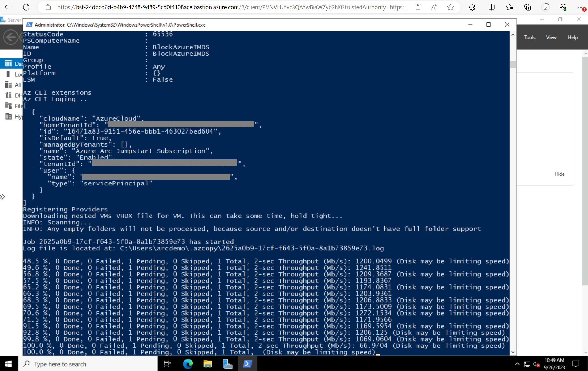This screenshot has width=588, height=371.
Task: Toggle split screen browser icon
Action: 491,7
